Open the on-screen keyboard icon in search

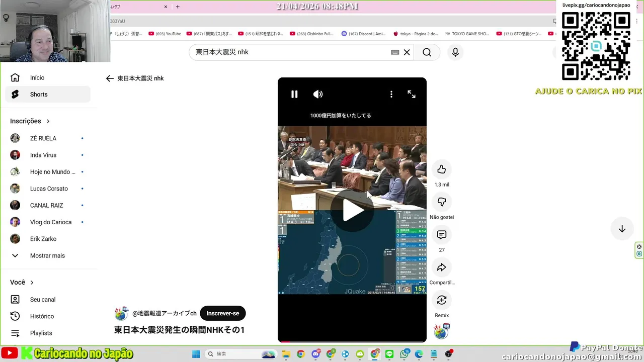[395, 52]
